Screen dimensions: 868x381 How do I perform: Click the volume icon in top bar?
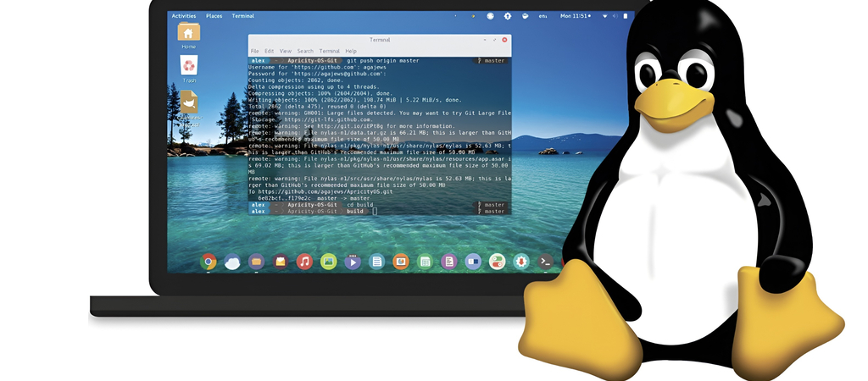pyautogui.click(x=615, y=16)
